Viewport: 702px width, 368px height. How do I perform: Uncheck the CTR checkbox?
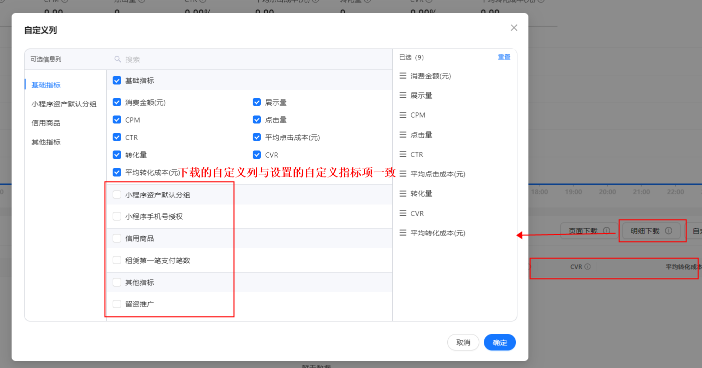point(117,137)
